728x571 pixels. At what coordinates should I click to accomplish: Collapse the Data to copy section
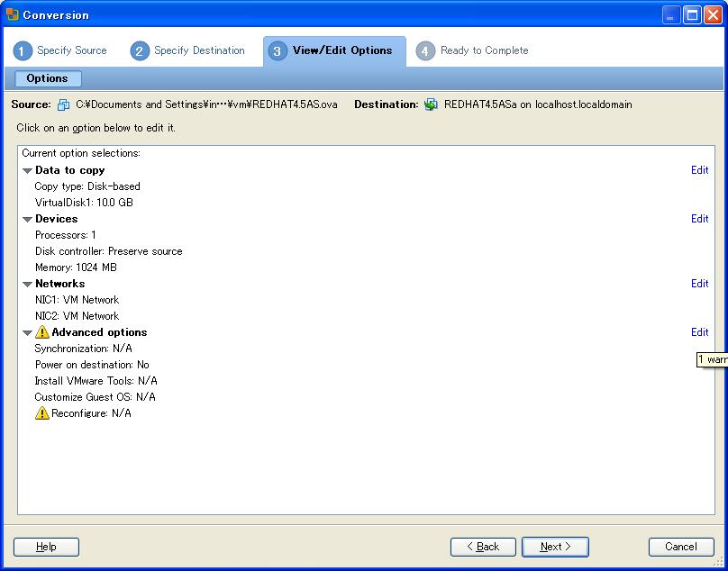[x=27, y=171]
